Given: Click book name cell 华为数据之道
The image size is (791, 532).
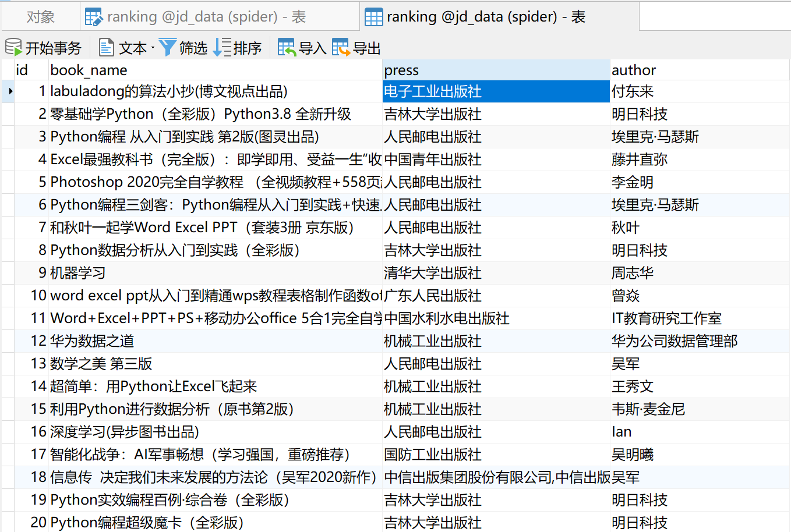Looking at the screenshot, I should click(215, 341).
